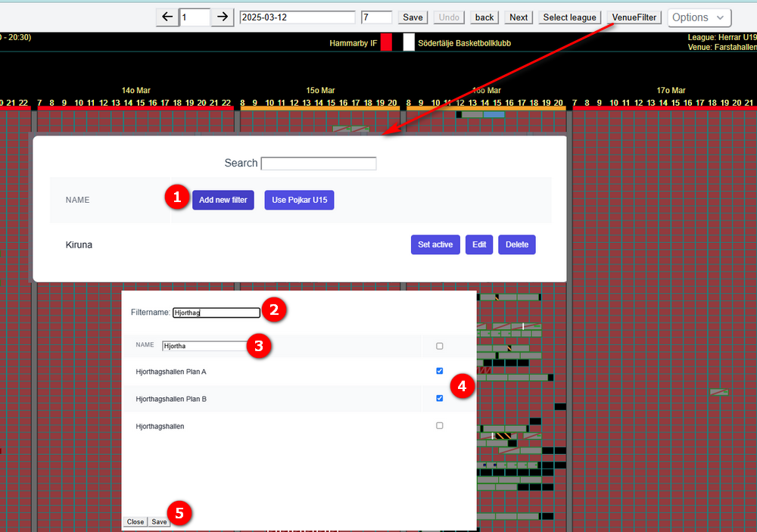Edit the Filtername text field
757x532 pixels.
pos(217,313)
